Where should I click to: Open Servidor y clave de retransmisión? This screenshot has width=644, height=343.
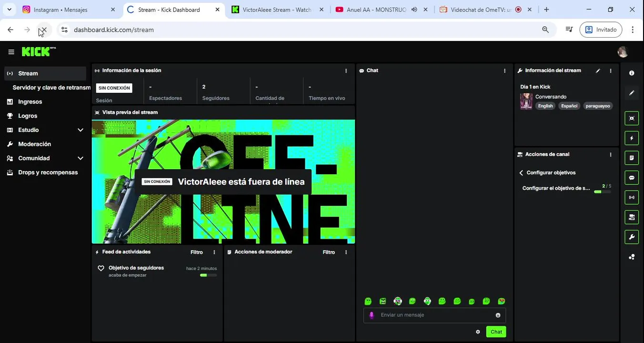coord(51,88)
